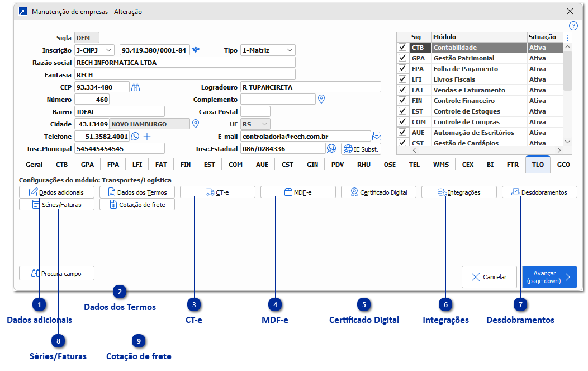
Task: Toggle the CTB Contabilidade checkbox
Action: (x=402, y=48)
